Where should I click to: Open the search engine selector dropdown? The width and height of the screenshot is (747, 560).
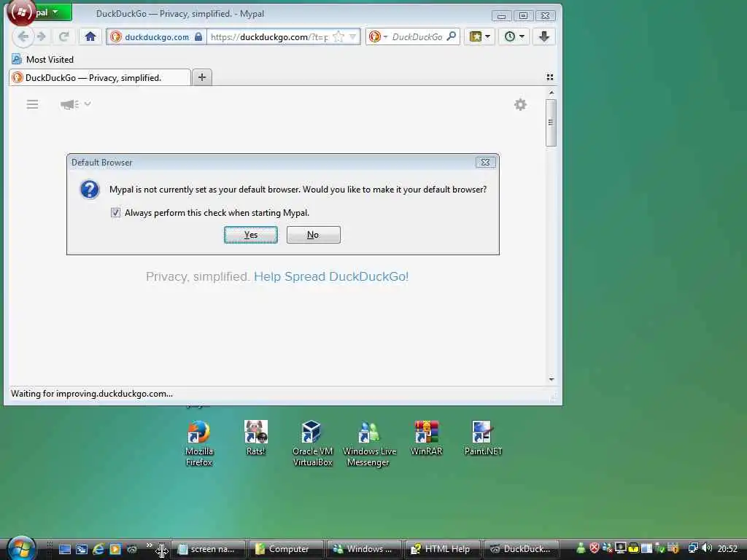[x=379, y=36]
